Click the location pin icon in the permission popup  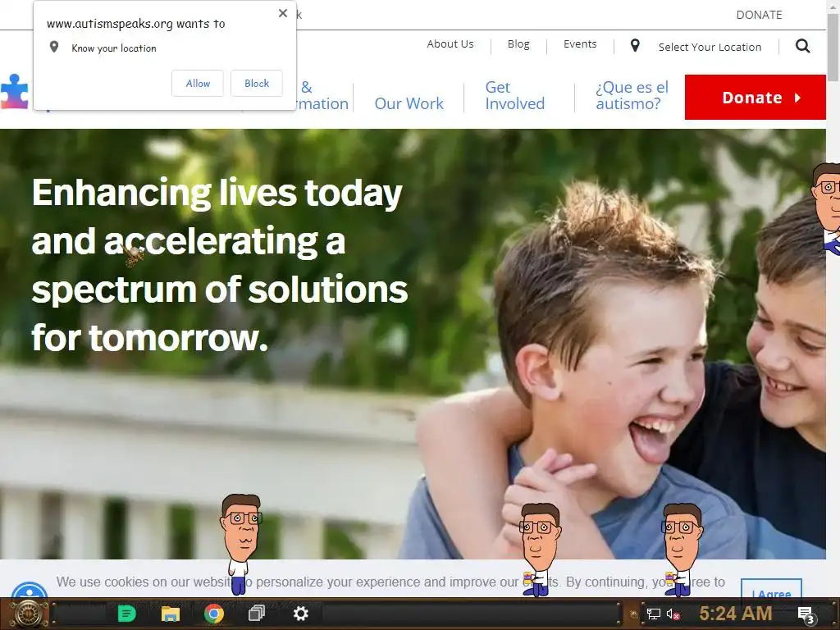(x=54, y=47)
